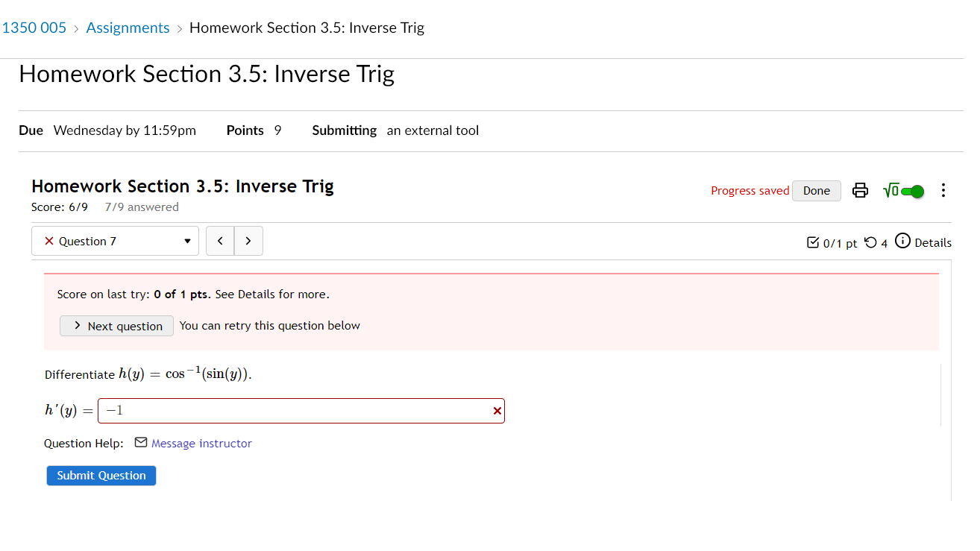Click the Homework Section 3.5 page heading
Viewport: 980px width, 551px height.
[x=207, y=74]
